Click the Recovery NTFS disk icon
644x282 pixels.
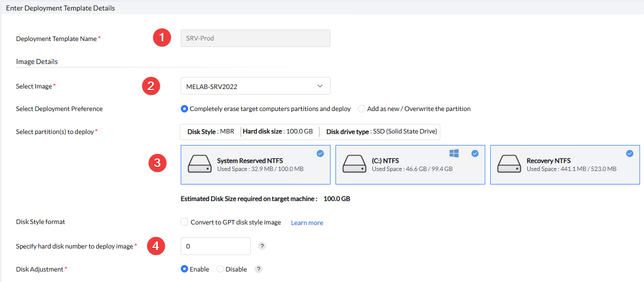[x=509, y=164]
